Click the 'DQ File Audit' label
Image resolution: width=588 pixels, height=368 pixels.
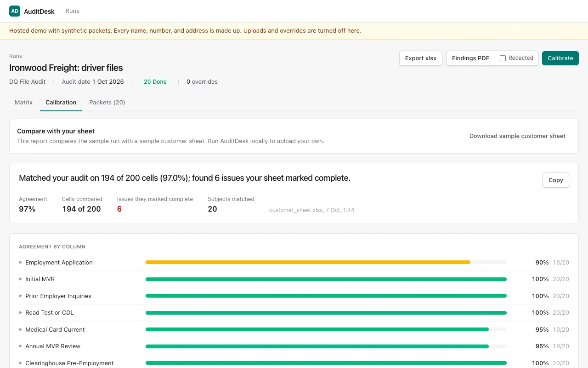(x=28, y=82)
